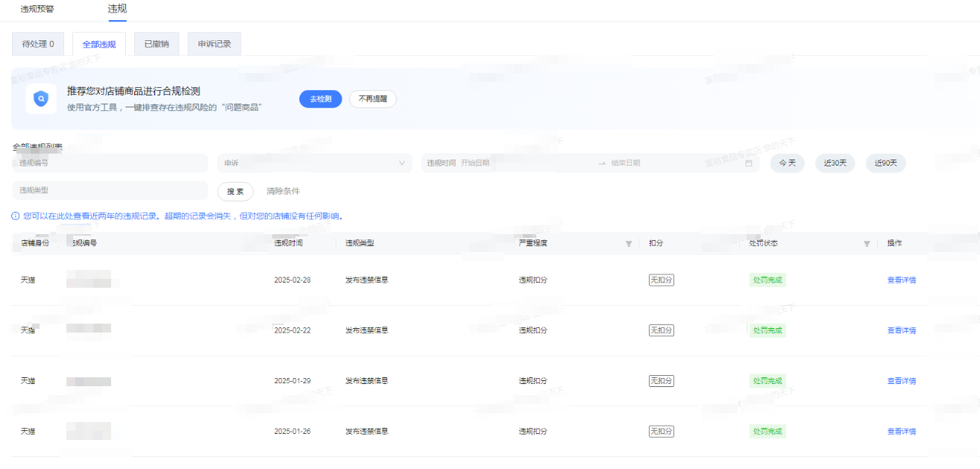The image size is (980, 469).
Task: Click the 搜索 button
Action: click(x=235, y=192)
